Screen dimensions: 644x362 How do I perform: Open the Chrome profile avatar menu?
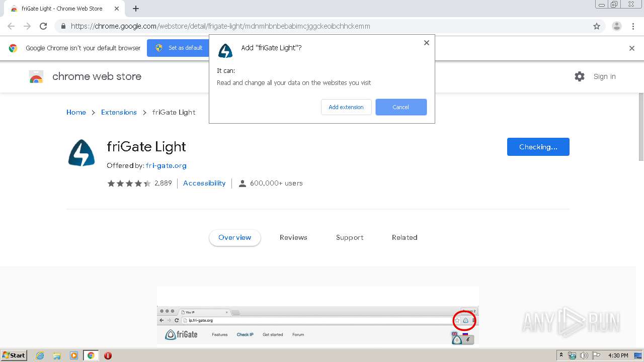(x=616, y=26)
